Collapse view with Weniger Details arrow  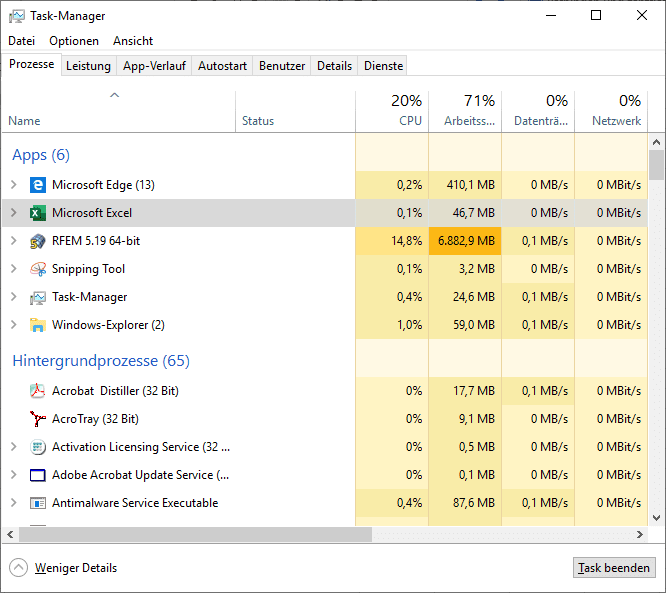tap(18, 568)
